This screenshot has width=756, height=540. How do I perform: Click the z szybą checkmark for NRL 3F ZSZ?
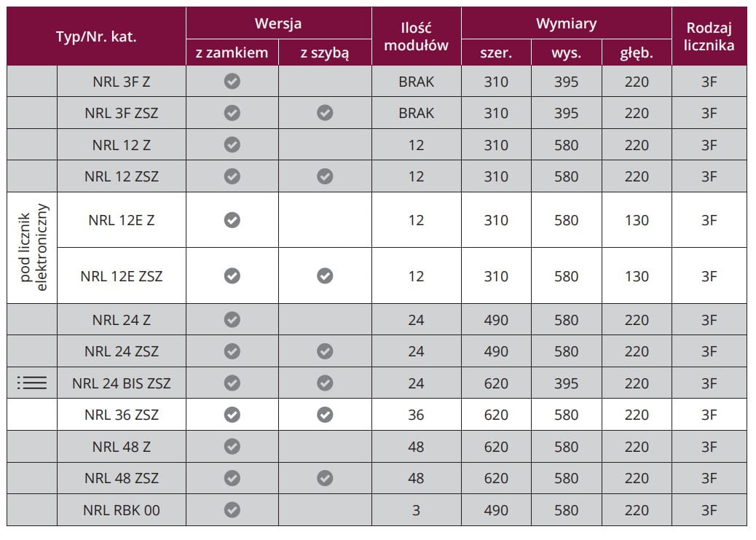[x=325, y=113]
